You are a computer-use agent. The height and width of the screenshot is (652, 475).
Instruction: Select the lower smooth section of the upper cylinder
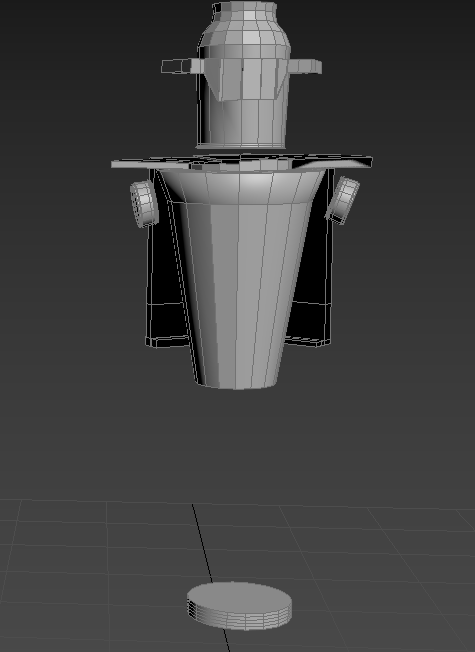[x=243, y=121]
